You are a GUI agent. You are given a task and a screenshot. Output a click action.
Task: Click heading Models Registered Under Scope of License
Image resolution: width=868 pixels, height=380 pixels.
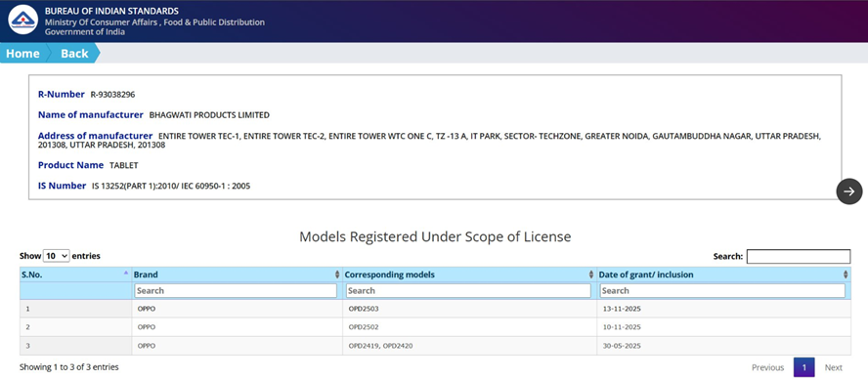point(435,236)
